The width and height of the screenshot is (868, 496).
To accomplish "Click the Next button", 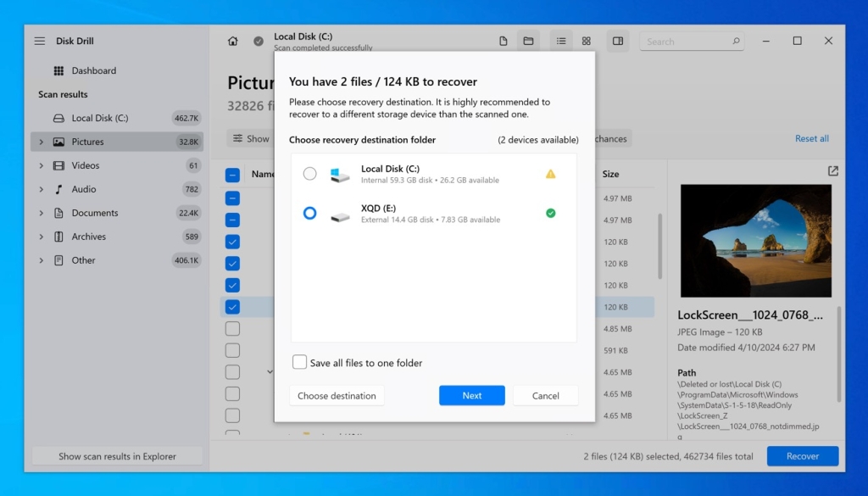I will [x=471, y=394].
